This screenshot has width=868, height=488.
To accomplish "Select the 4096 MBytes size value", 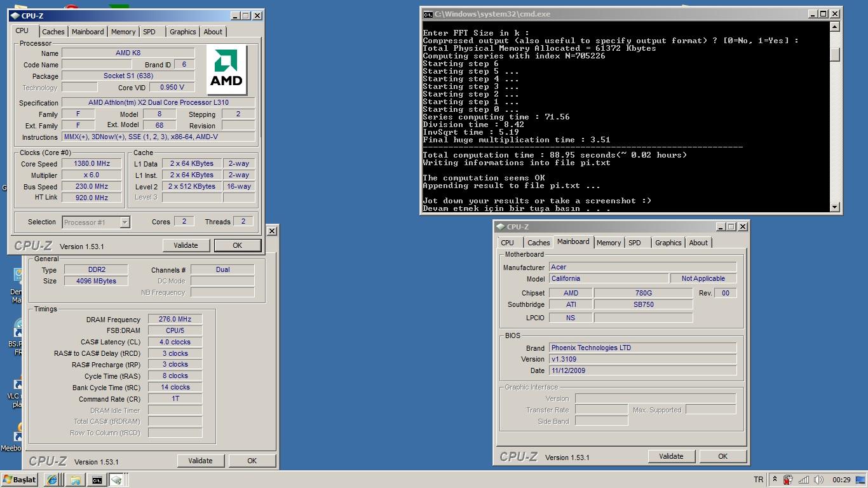I will pos(97,281).
